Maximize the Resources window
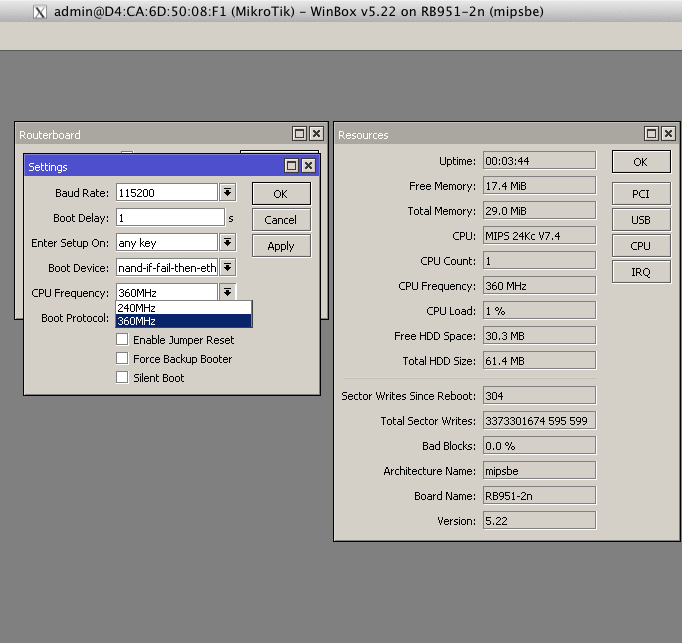 click(x=651, y=134)
